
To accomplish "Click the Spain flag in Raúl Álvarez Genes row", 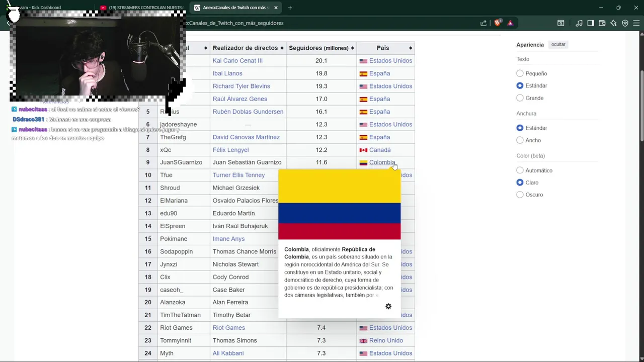I will point(363,99).
